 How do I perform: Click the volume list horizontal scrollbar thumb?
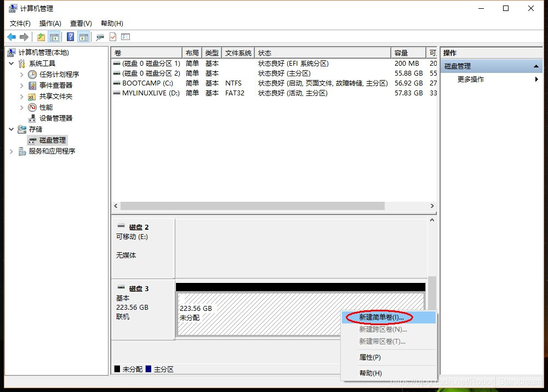click(252, 206)
